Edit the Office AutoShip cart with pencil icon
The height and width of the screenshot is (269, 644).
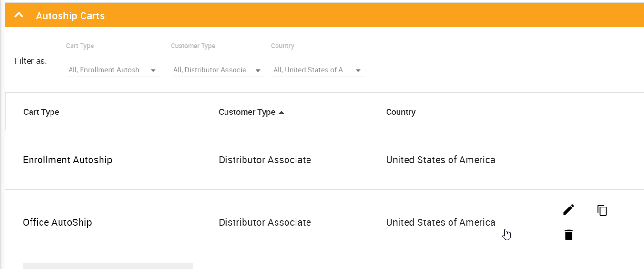569,209
